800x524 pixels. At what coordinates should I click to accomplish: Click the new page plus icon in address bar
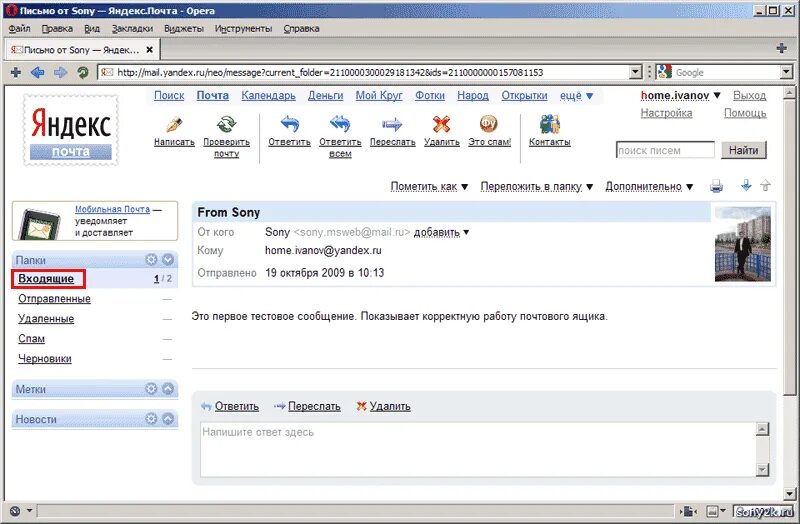click(x=16, y=72)
